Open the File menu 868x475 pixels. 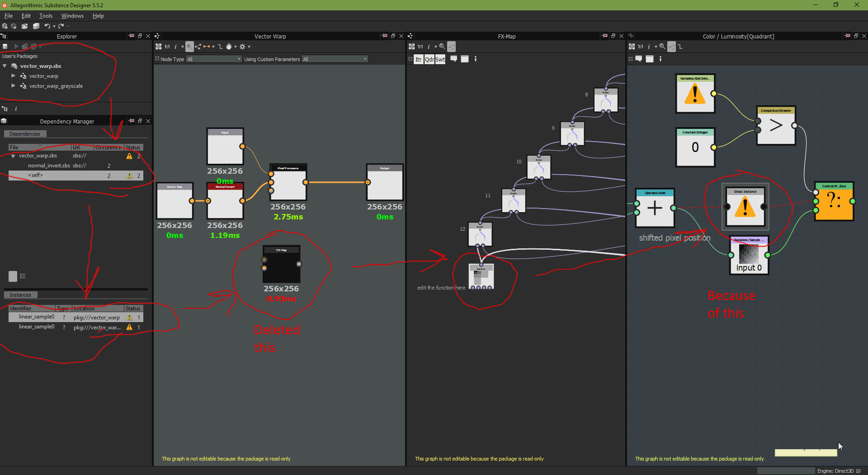[x=9, y=16]
